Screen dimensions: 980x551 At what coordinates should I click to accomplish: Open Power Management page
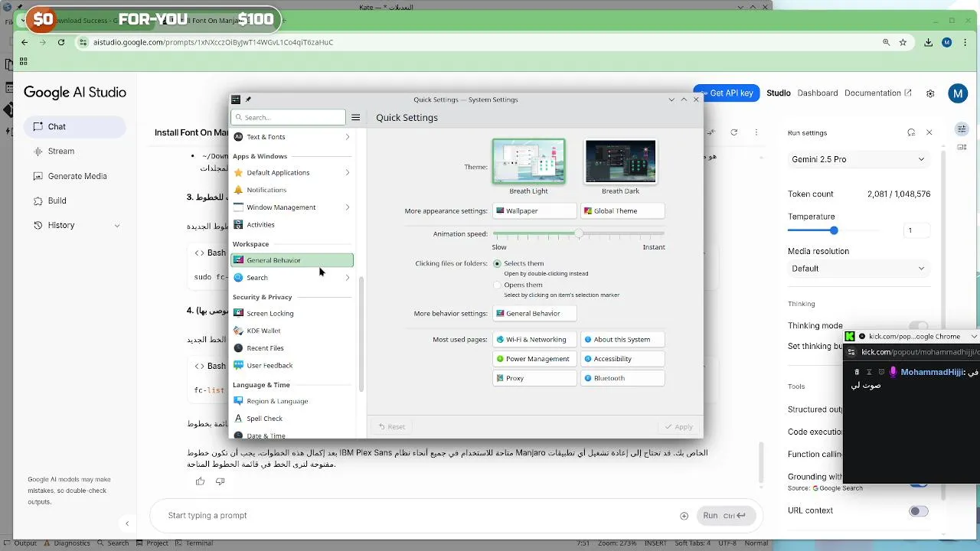(534, 359)
